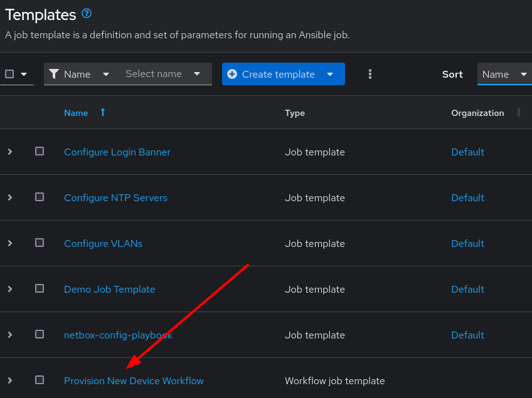Toggle the select-all checkbox in toolbar
The image size is (532, 398).
pos(9,74)
